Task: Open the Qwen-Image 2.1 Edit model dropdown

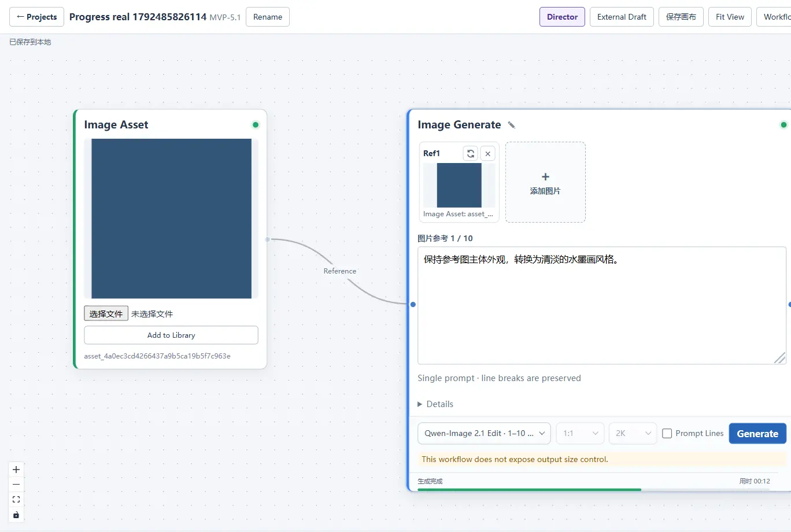Action: pyautogui.click(x=485, y=434)
